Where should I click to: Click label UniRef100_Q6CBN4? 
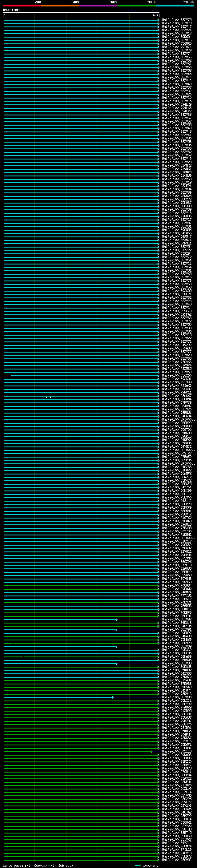(177, 399)
